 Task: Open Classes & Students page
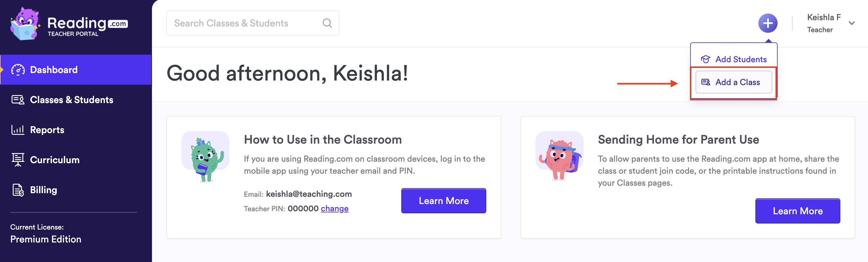click(71, 100)
